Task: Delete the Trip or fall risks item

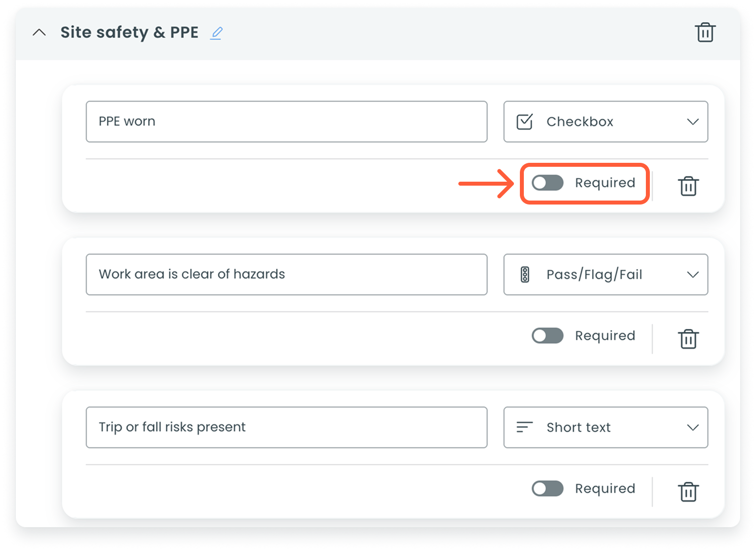Action: (x=688, y=492)
